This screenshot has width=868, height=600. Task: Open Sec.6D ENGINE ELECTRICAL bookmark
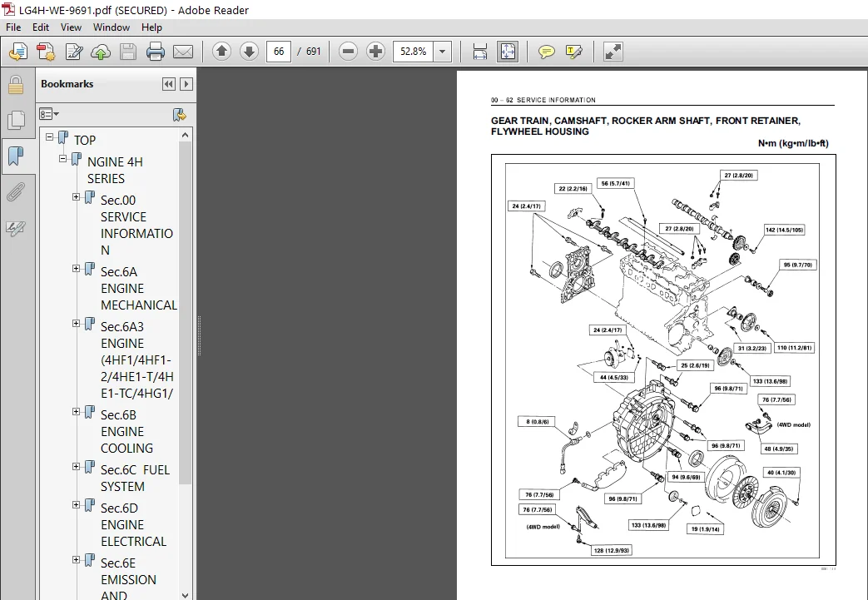pos(133,525)
